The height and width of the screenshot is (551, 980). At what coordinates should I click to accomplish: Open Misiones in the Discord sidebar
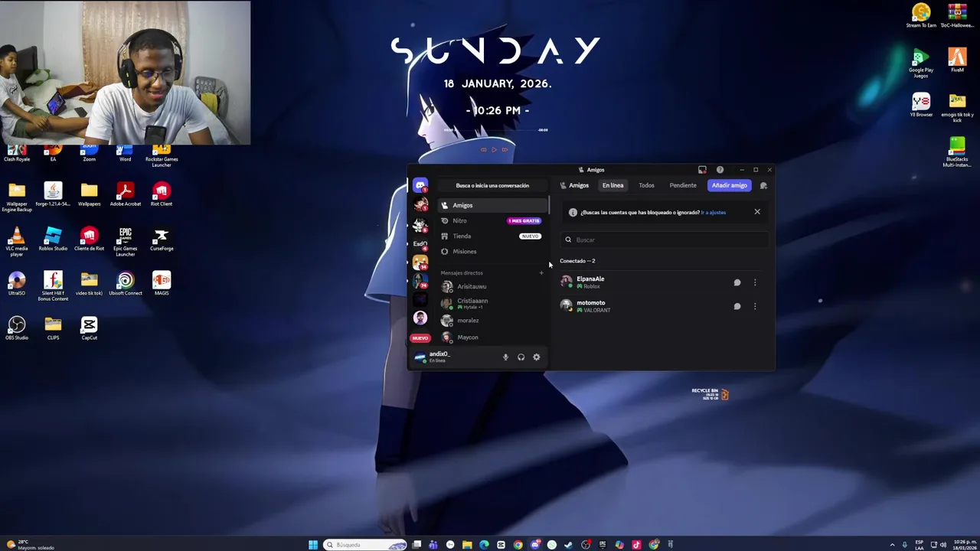pyautogui.click(x=492, y=251)
